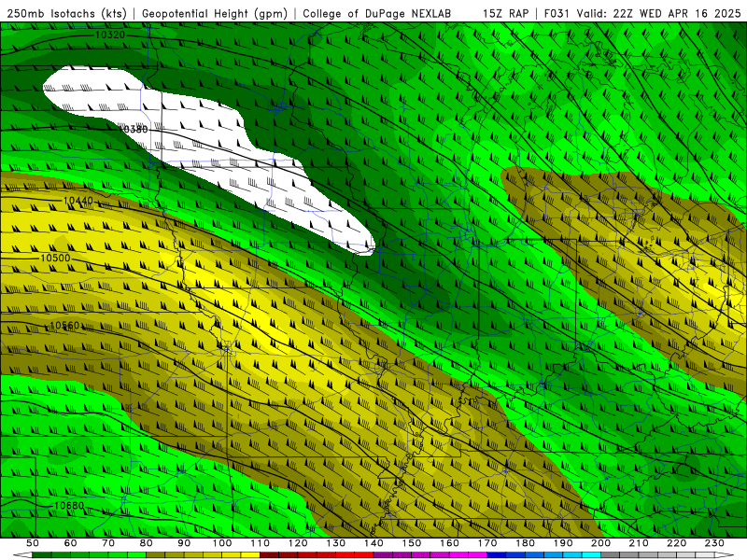This screenshot has width=747, height=560.
Task: Click the bright yellow swatch left of 110
Action: (250, 555)
